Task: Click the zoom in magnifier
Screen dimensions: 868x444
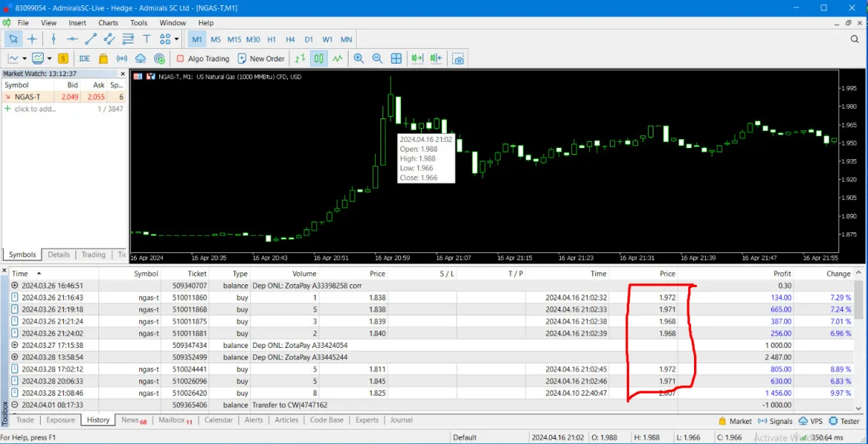Action: (359, 58)
